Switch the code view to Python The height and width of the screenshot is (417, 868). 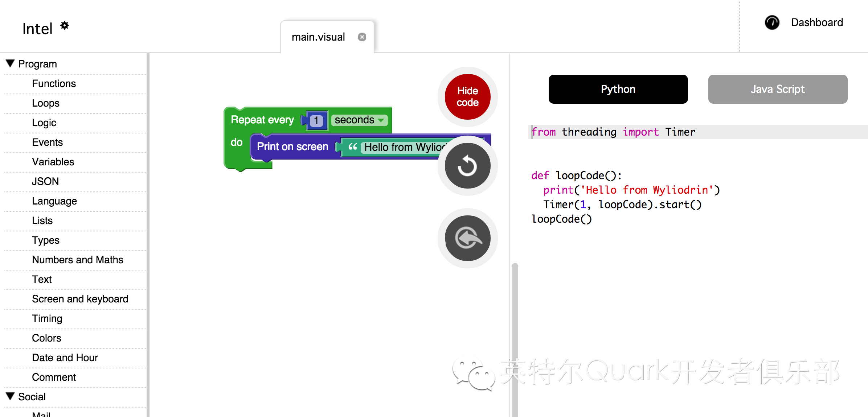[618, 89]
